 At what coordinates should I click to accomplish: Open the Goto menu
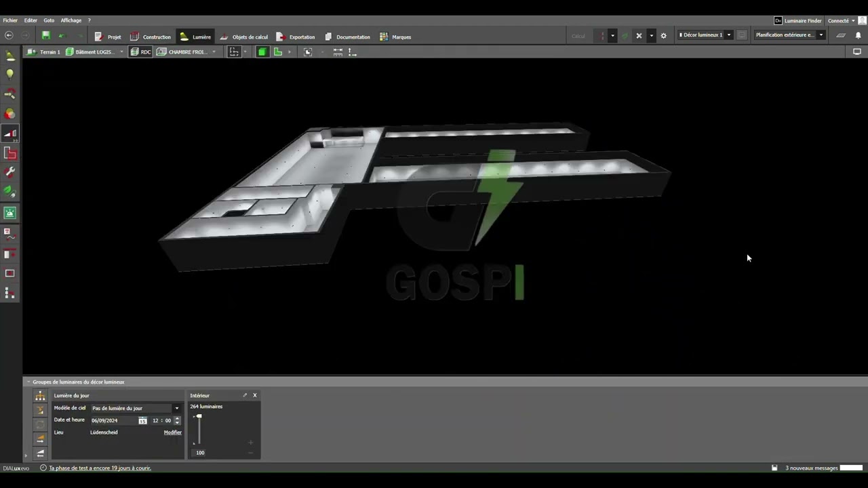click(49, 20)
